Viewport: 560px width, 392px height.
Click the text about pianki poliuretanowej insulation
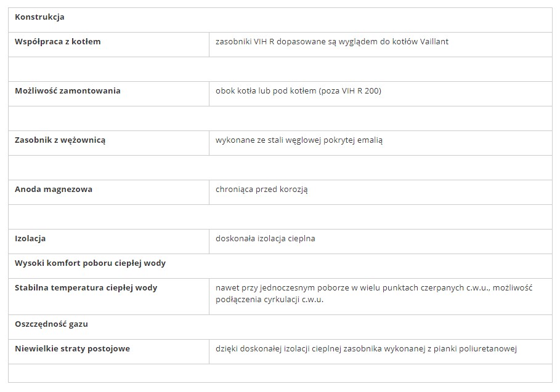365,349
